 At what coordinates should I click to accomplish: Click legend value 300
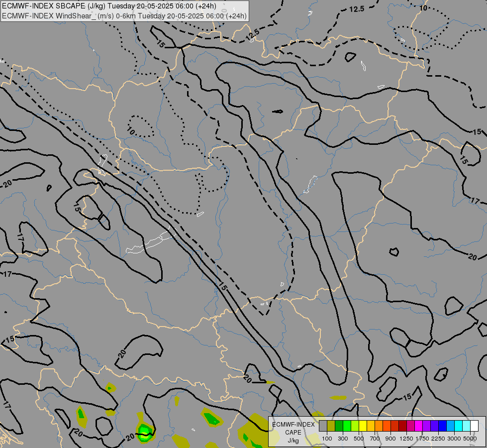tap(343, 439)
